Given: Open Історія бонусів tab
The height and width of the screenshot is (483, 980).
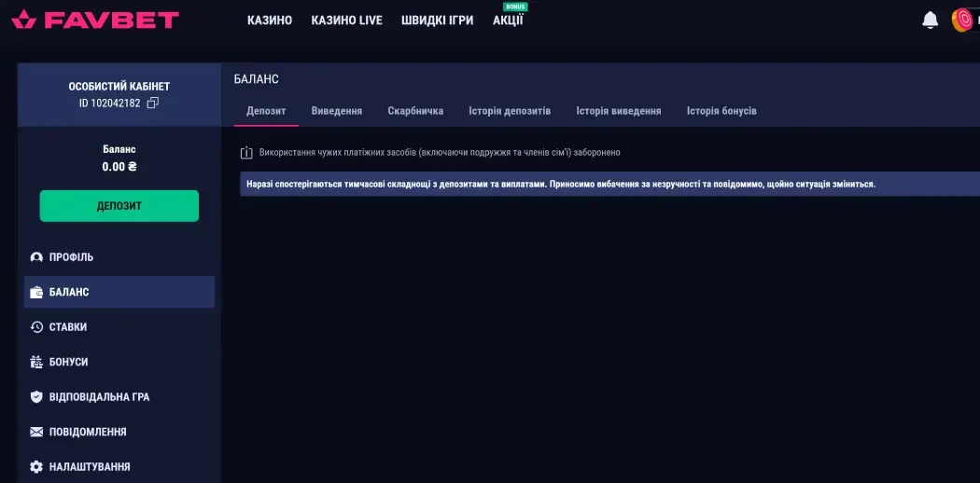Looking at the screenshot, I should [x=721, y=111].
